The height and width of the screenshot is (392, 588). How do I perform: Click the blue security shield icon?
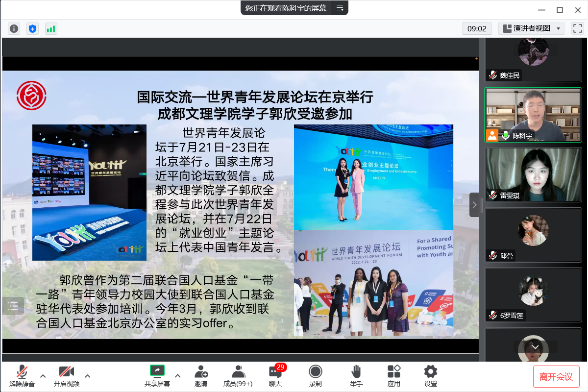pyautogui.click(x=32, y=29)
